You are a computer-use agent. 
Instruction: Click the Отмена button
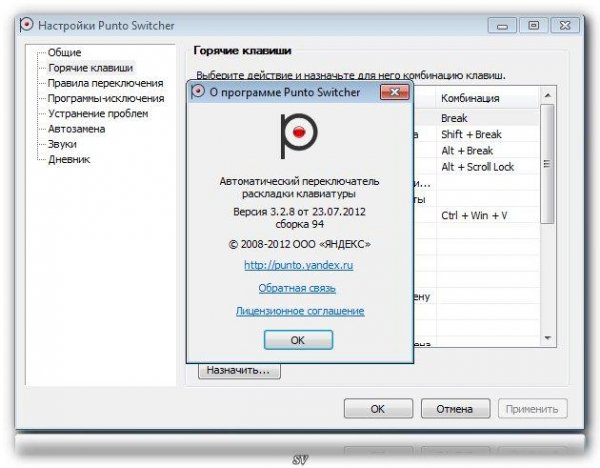pyautogui.click(x=455, y=409)
